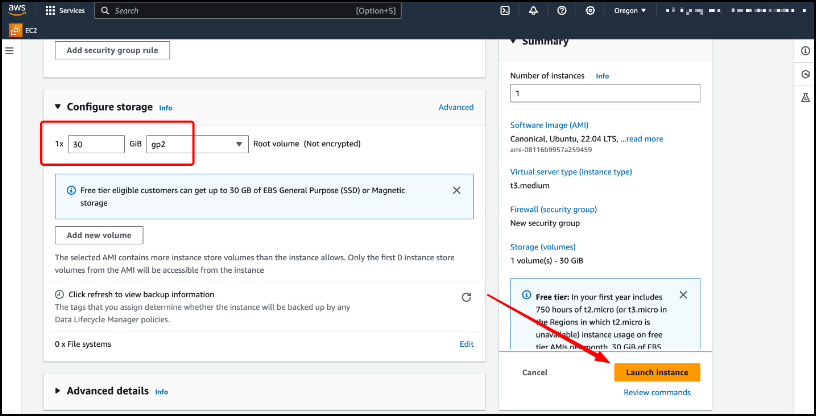Screen dimensions: 816x416
Task: Open the info panel icon in right sidebar
Action: (x=806, y=51)
